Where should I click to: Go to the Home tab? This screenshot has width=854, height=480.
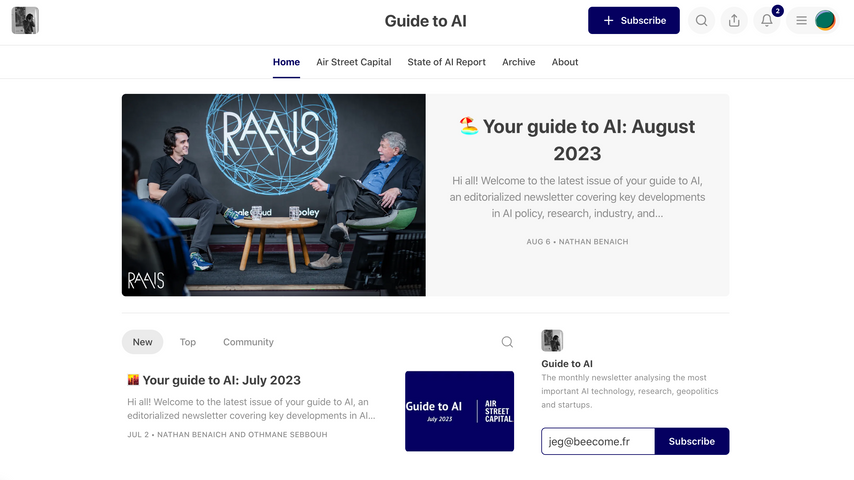[286, 62]
